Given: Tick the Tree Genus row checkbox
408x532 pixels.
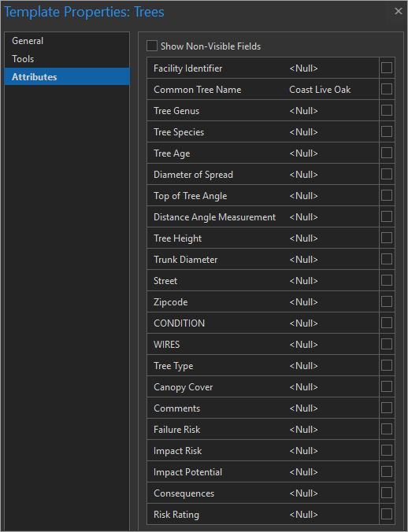Looking at the screenshot, I should coord(387,110).
